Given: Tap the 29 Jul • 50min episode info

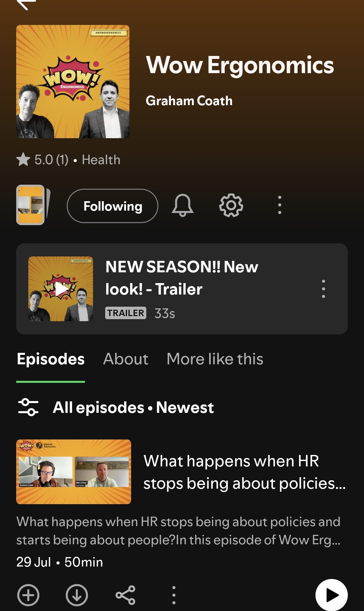Looking at the screenshot, I should (60, 562).
